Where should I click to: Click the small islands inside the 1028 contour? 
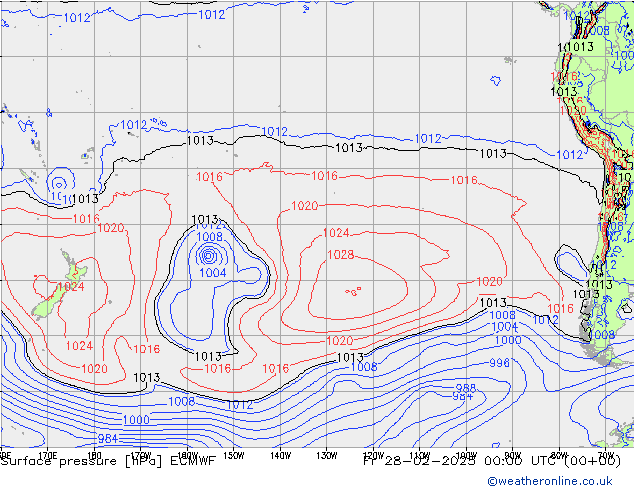point(353,291)
